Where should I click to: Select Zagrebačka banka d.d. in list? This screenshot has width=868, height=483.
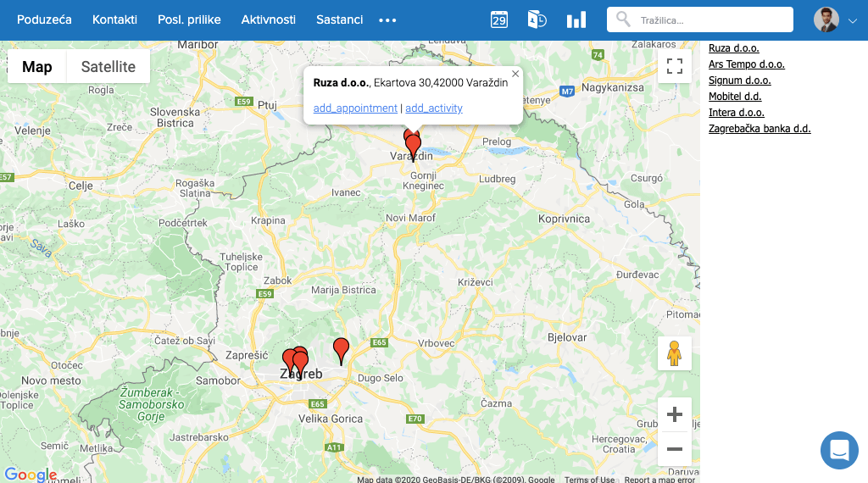[x=759, y=128]
